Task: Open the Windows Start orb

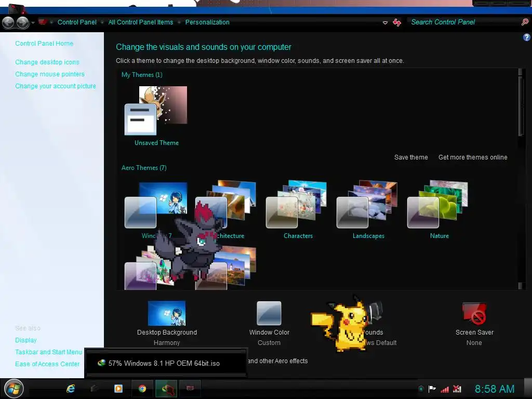Action: (x=14, y=389)
